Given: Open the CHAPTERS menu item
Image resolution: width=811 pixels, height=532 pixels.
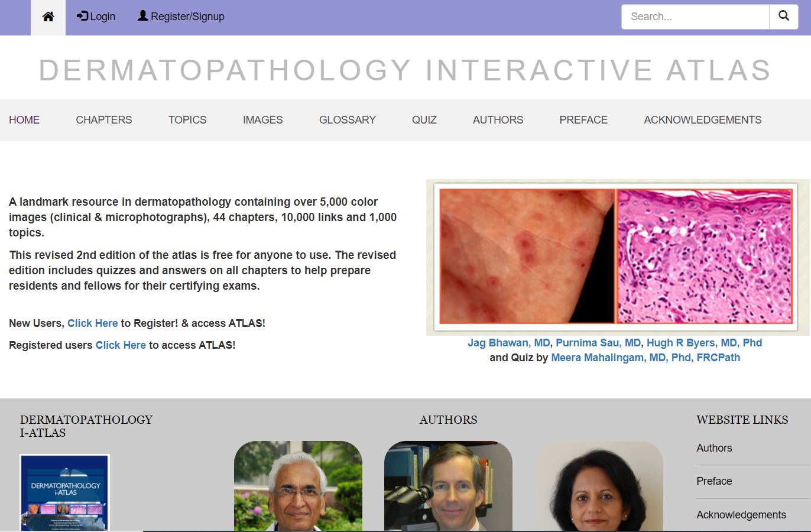Looking at the screenshot, I should (104, 120).
